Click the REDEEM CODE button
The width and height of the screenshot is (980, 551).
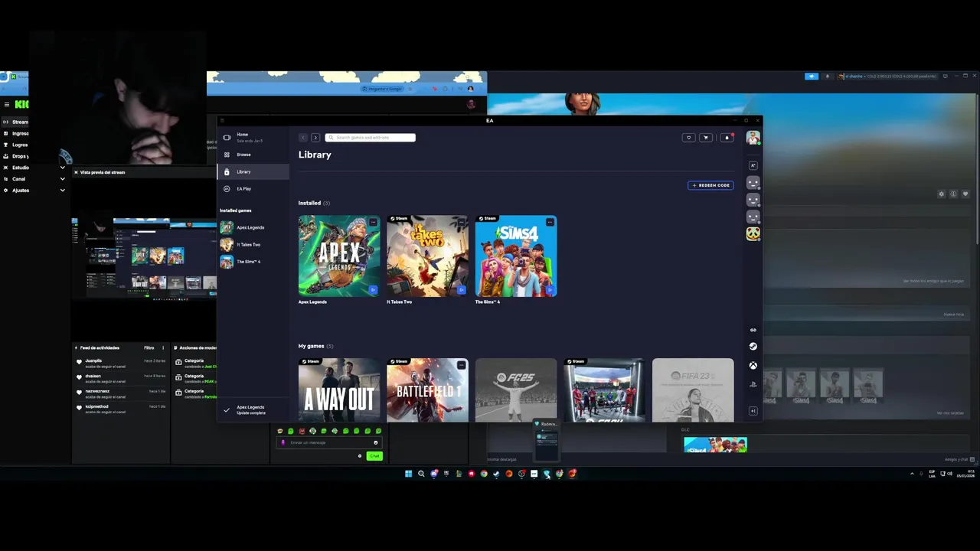click(x=710, y=185)
